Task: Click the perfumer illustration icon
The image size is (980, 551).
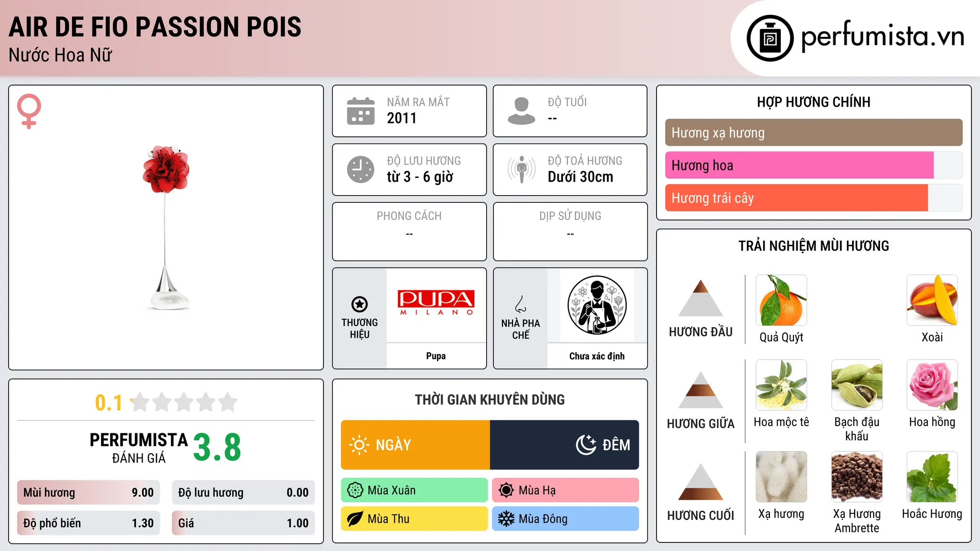Action: [x=597, y=305]
